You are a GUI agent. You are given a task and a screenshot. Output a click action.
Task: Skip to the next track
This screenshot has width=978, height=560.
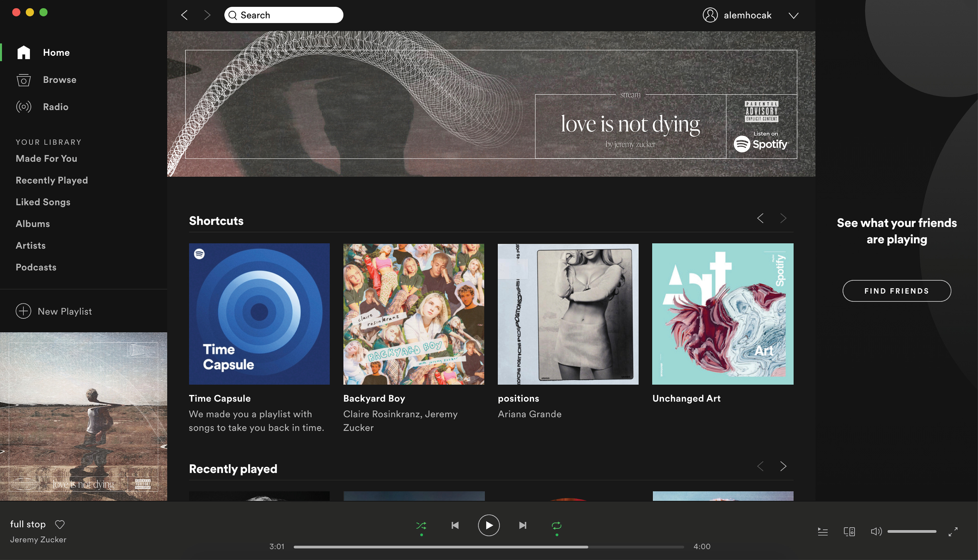pyautogui.click(x=522, y=525)
